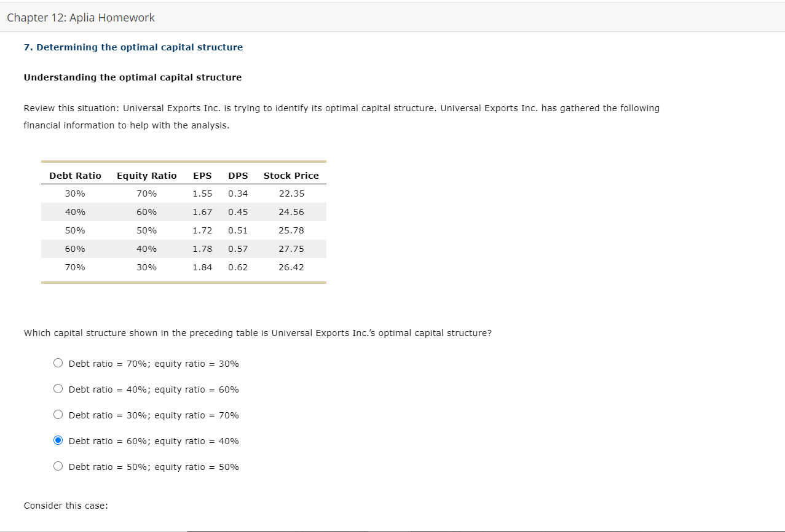Click the question text asking about optimal capital structure
This screenshot has height=532, width=785.
256,332
